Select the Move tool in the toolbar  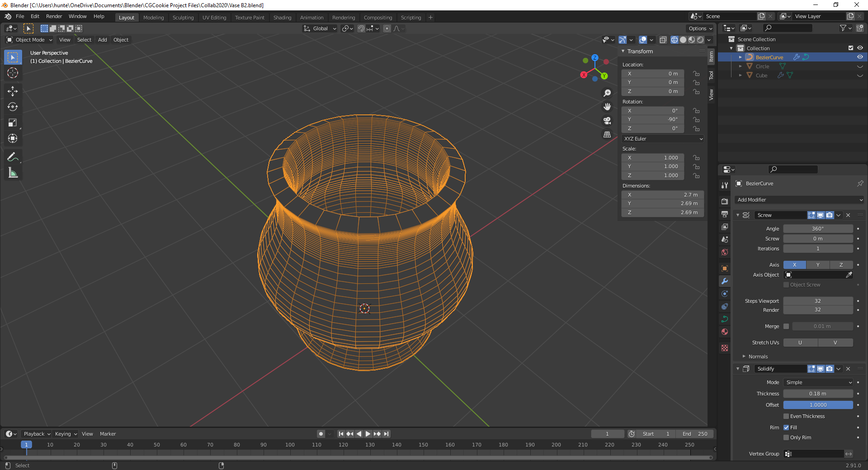[13, 91]
